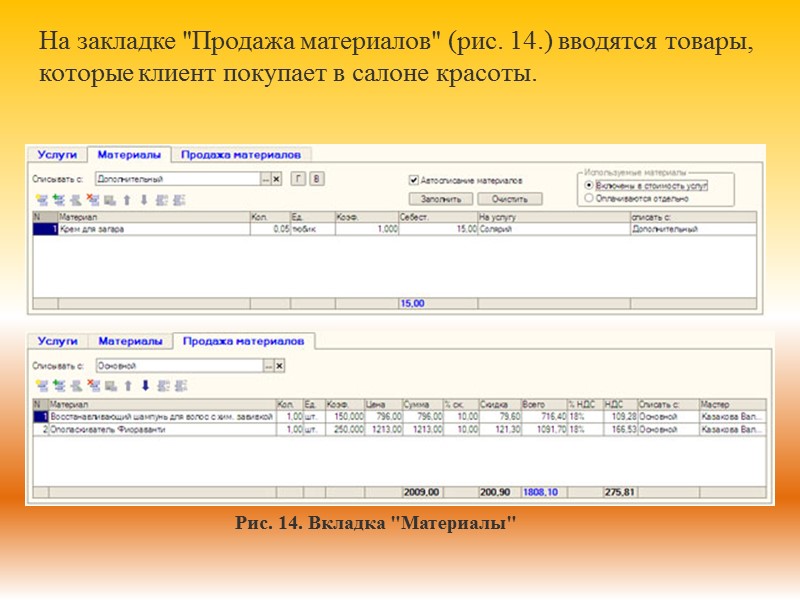Add a new row in Материалы table
The width and height of the screenshot is (800, 600).
tap(42, 201)
